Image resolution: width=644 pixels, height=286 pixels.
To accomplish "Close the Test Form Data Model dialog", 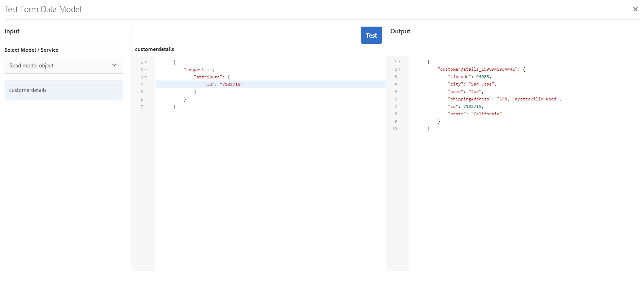I will click(x=635, y=9).
